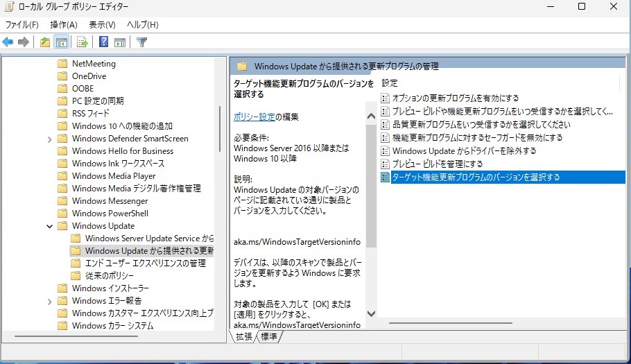This screenshot has height=364, width=631.
Task: Toggle the show/hide console tree icon
Action: click(x=61, y=42)
